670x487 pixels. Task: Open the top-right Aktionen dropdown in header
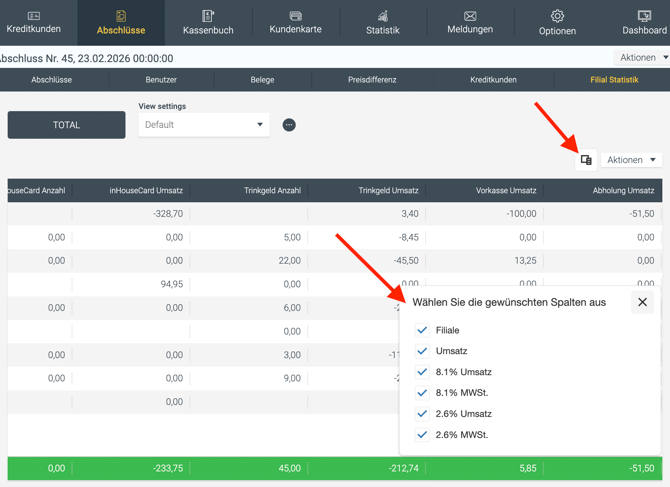pyautogui.click(x=642, y=58)
